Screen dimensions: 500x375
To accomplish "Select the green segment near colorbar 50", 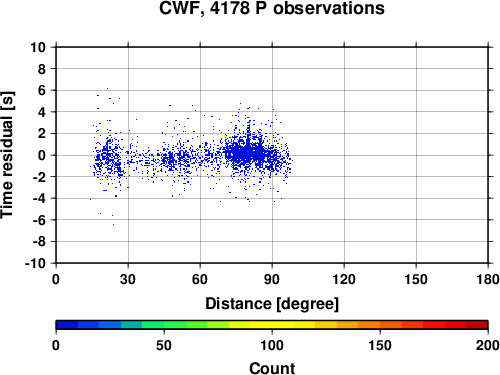I will (x=164, y=325).
